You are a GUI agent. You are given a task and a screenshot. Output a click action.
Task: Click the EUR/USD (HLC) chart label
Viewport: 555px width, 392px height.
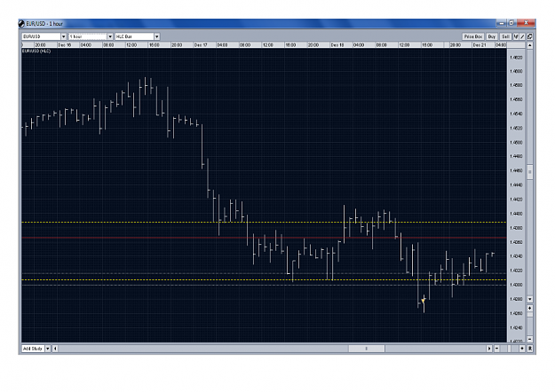coord(36,51)
